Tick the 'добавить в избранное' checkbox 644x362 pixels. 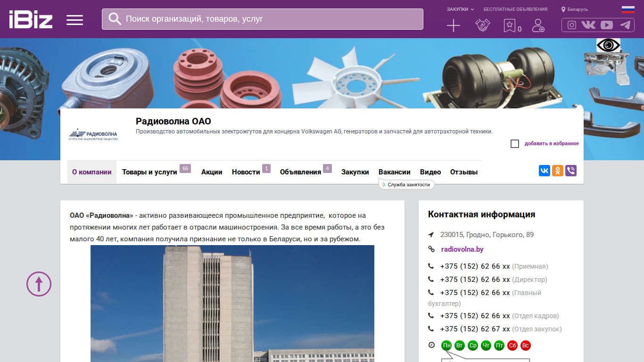tap(515, 144)
